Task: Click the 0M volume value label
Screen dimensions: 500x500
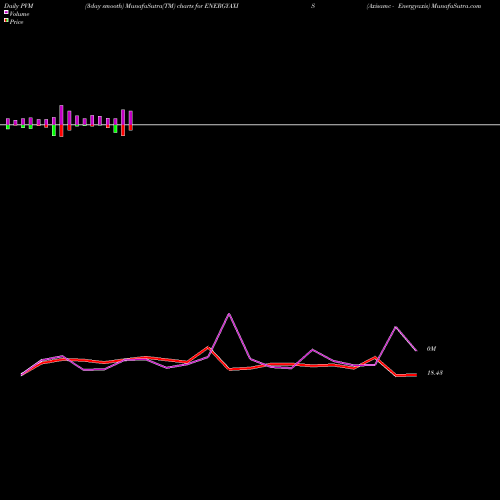Action: click(431, 349)
